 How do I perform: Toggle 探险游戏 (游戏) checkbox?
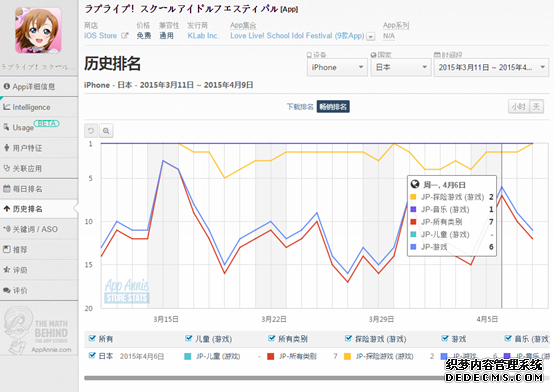click(x=348, y=338)
